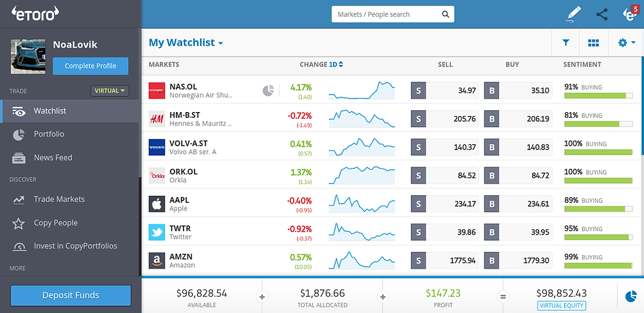Open the pencil write-post icon
This screenshot has height=313, width=644.
coord(572,14)
